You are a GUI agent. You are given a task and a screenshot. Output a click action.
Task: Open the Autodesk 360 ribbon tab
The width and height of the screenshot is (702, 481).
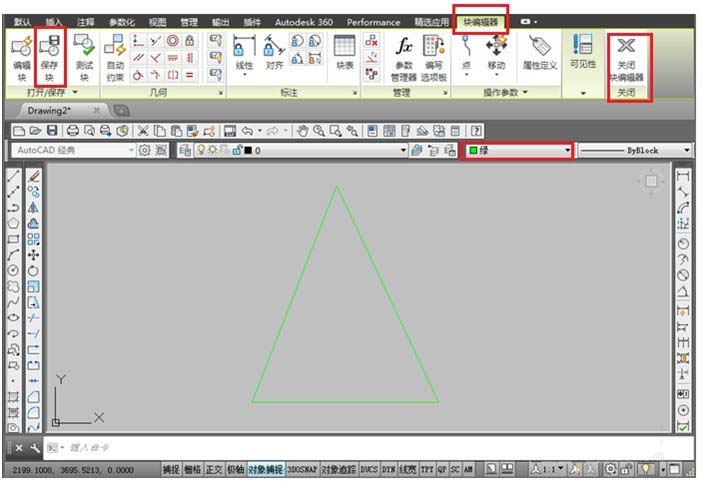[x=304, y=22]
